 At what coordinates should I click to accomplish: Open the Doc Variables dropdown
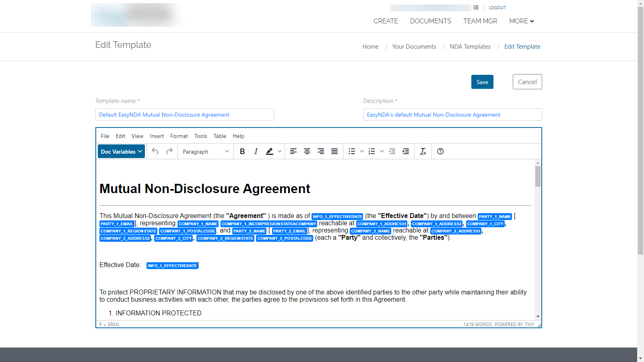click(x=121, y=151)
